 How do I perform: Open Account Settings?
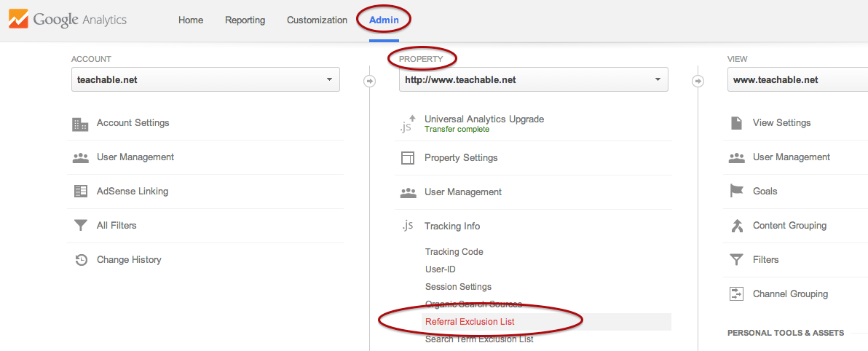(133, 123)
